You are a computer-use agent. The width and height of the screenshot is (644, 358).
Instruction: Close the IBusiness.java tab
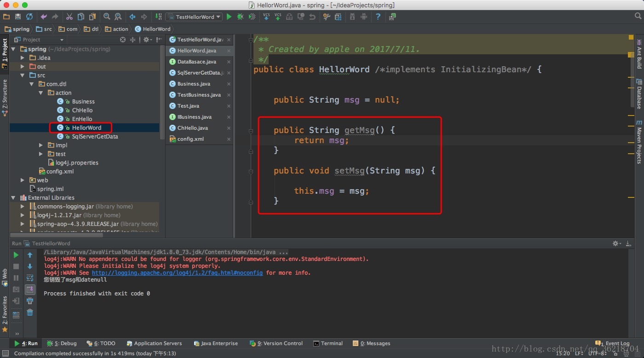pos(229,117)
